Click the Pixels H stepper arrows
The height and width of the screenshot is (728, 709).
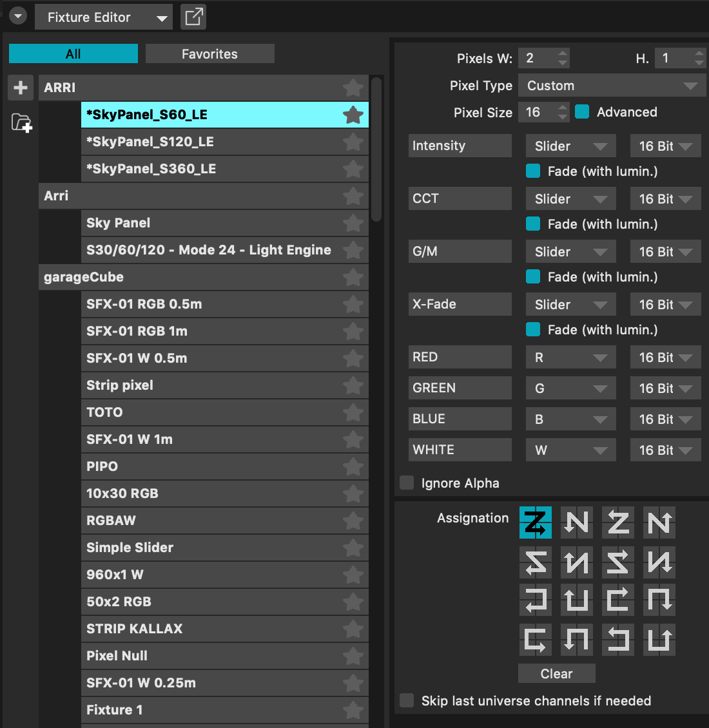[699, 58]
